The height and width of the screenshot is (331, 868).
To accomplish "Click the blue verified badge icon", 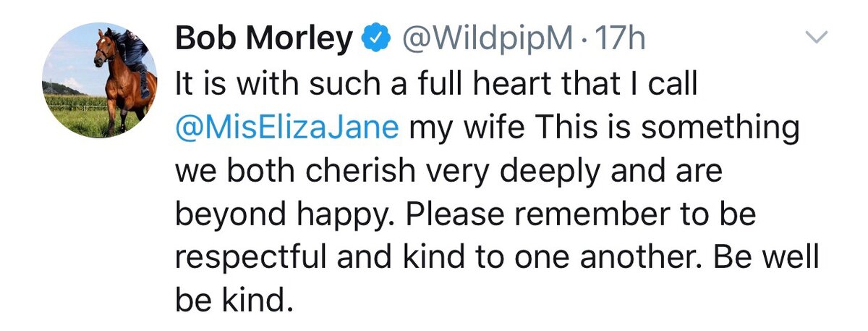I will coord(377,38).
